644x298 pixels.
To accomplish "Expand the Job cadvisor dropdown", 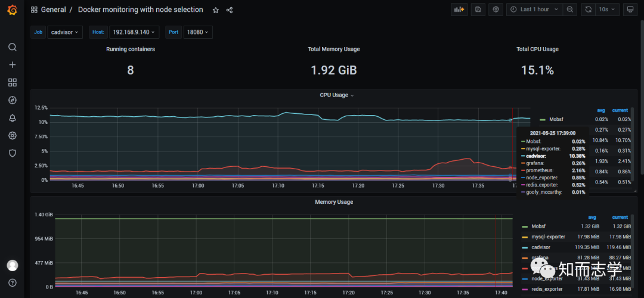I will click(x=65, y=32).
